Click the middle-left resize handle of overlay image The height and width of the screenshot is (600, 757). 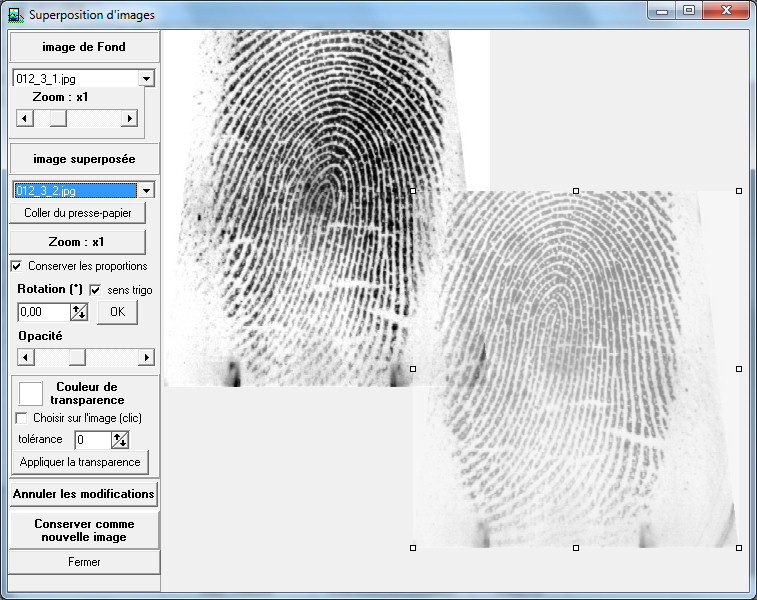click(x=413, y=369)
